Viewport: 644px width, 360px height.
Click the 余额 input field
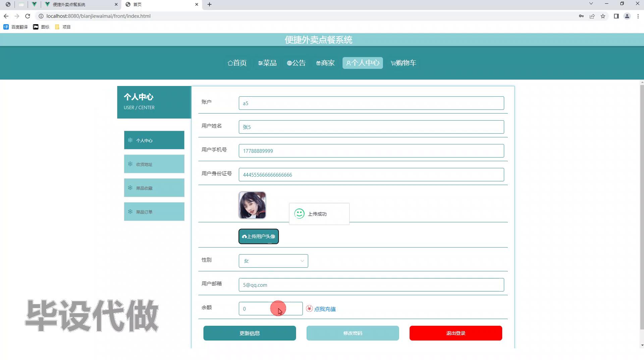click(271, 309)
